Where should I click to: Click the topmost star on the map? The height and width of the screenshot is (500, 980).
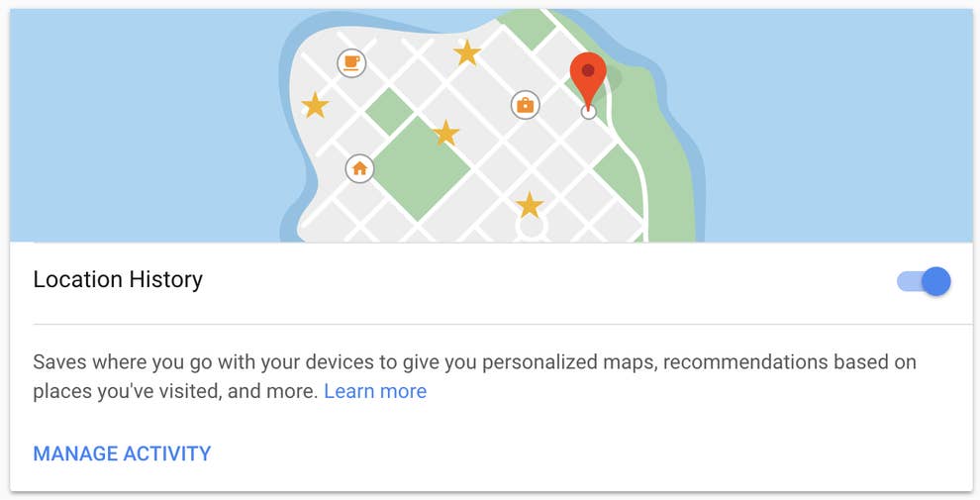click(467, 53)
